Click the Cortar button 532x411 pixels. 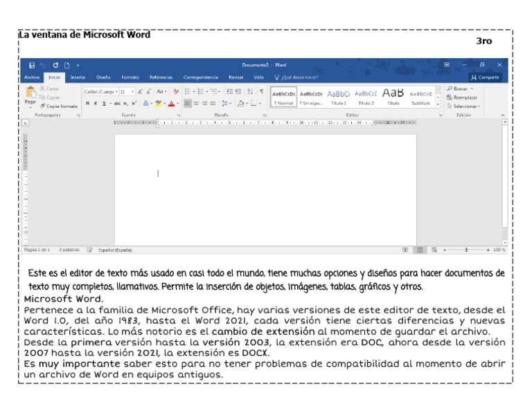tap(50, 89)
